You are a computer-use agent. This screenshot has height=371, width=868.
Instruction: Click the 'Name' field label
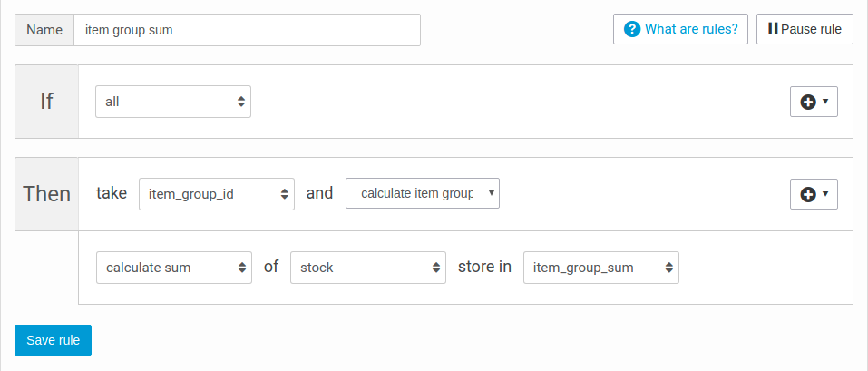click(44, 30)
